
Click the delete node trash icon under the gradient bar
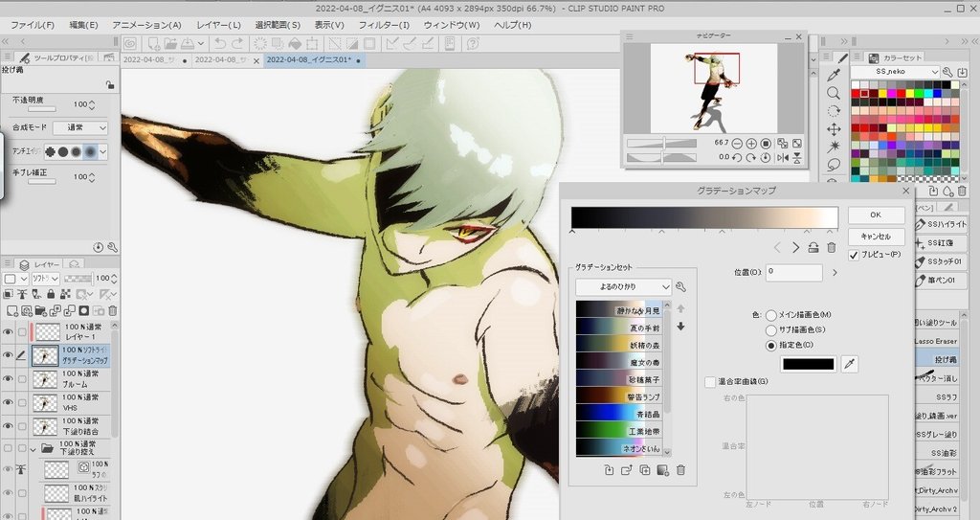tap(832, 247)
